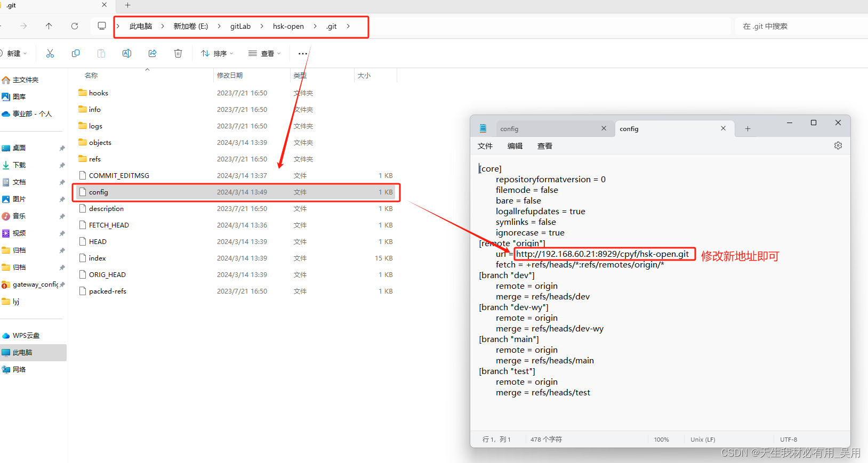Click the Rename icon in toolbar
Image resolution: width=868 pixels, height=463 pixels.
pyautogui.click(x=127, y=53)
